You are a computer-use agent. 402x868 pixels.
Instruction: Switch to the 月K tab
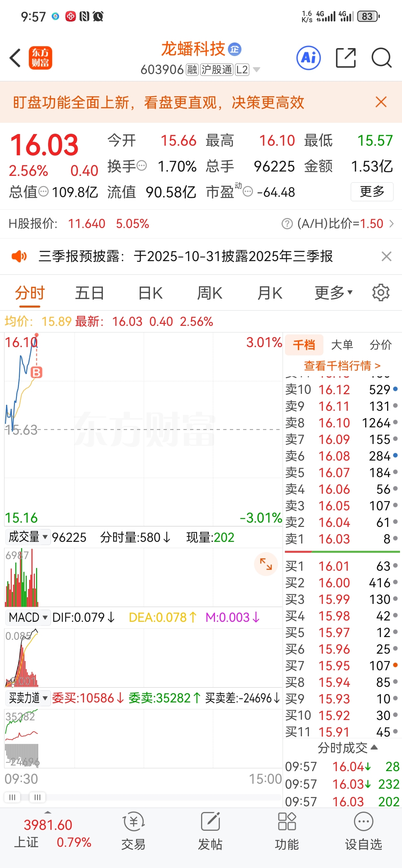point(270,292)
